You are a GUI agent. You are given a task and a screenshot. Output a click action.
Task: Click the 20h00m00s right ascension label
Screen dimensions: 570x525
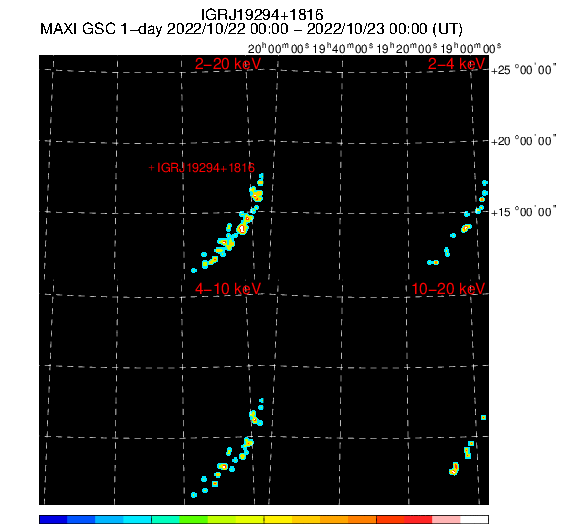coord(279,48)
